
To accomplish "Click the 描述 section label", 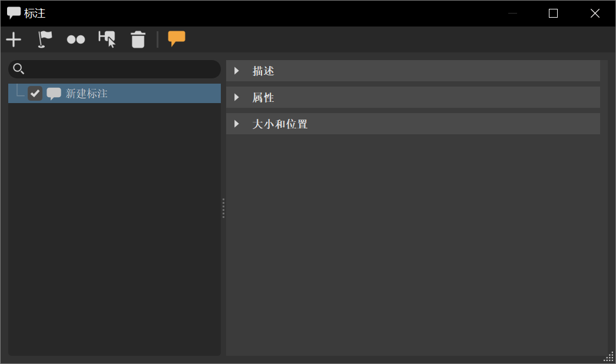I will point(263,71).
